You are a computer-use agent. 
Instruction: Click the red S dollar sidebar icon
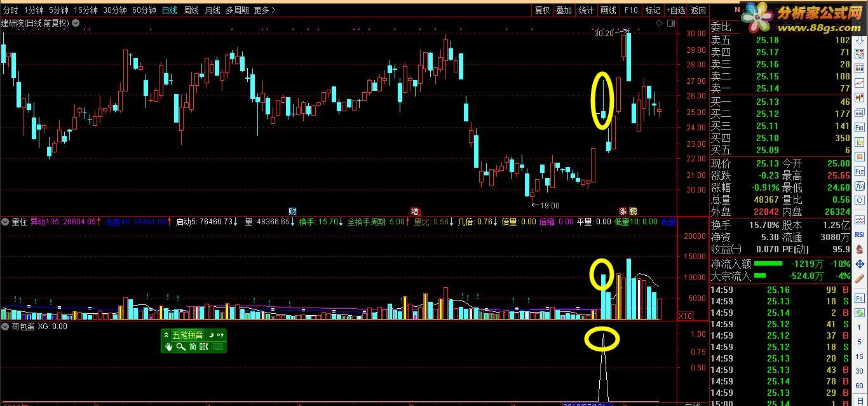coord(860,249)
